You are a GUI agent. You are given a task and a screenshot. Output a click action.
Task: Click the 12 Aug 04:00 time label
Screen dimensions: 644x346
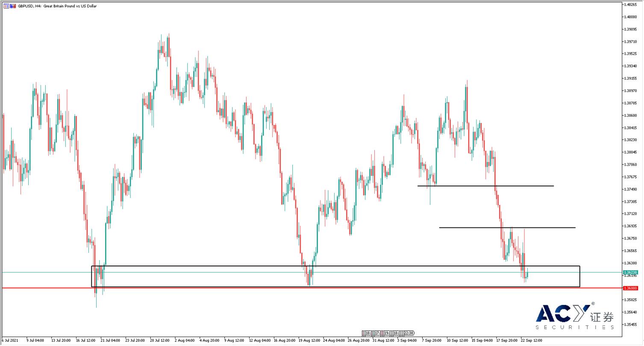click(x=259, y=341)
